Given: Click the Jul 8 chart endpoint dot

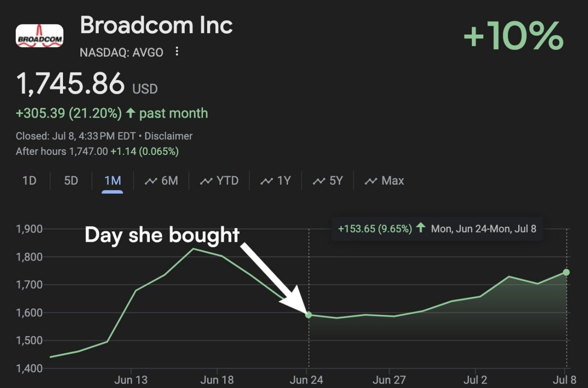Looking at the screenshot, I should [x=566, y=273].
